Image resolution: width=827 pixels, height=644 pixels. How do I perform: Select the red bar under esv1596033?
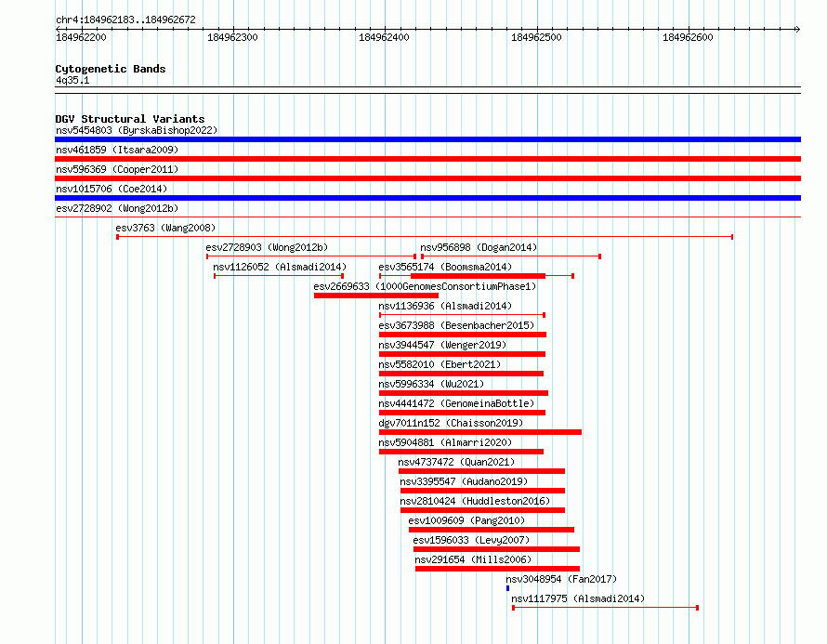[x=496, y=549]
